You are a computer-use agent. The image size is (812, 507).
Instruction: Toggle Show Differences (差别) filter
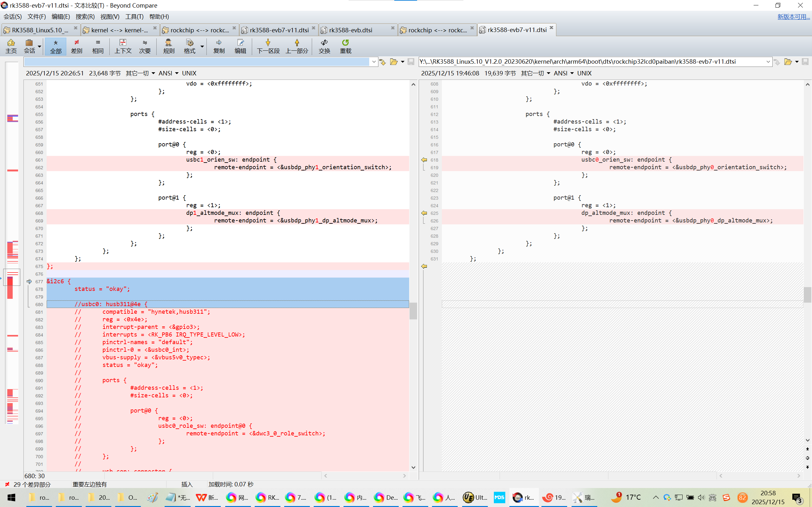(76, 46)
